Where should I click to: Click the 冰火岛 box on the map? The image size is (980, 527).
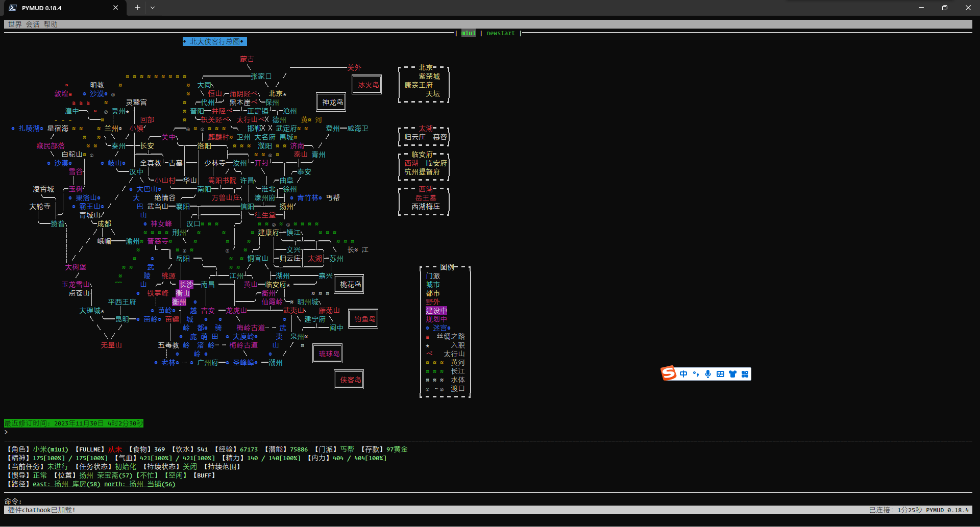tap(367, 85)
